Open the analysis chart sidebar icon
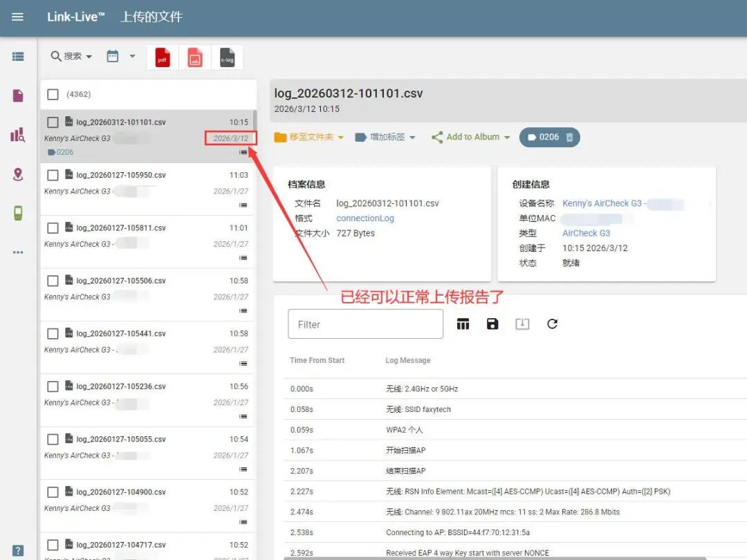Viewport: 747px width, 560px height. pos(18,136)
